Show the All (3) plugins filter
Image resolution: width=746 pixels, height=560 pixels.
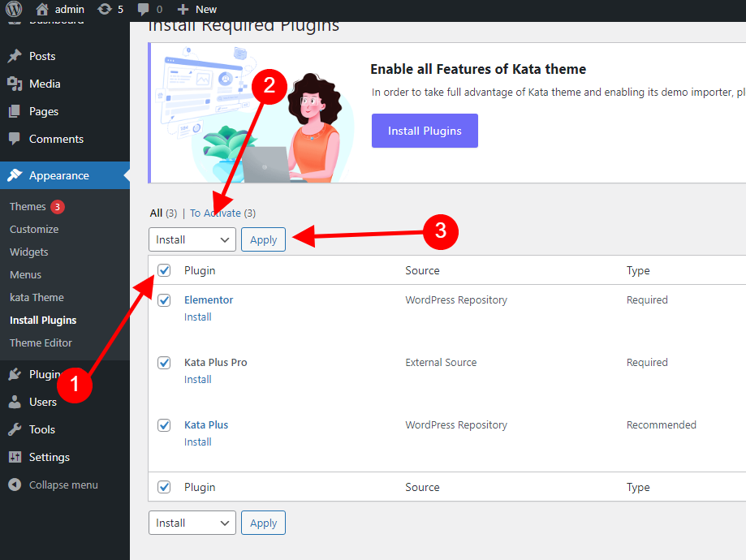tap(163, 213)
